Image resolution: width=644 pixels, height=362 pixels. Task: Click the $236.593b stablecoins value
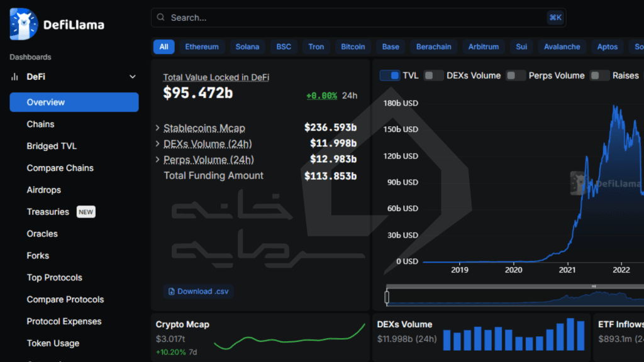(330, 128)
